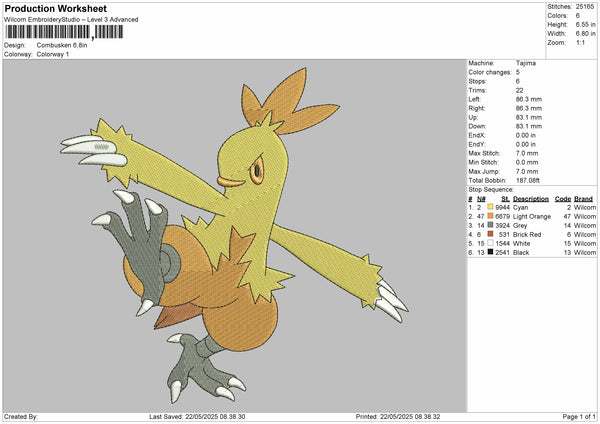Click the stitch count '9944' for Cyan

tap(502, 207)
